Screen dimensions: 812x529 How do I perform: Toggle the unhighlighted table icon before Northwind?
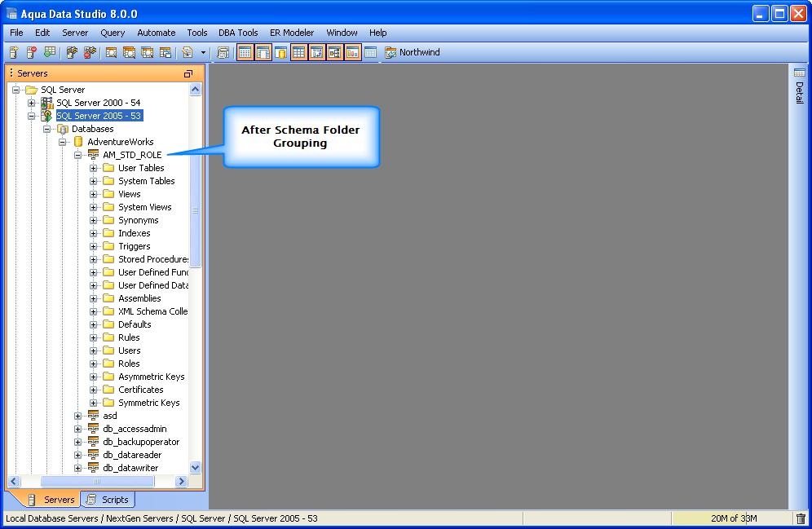(370, 52)
